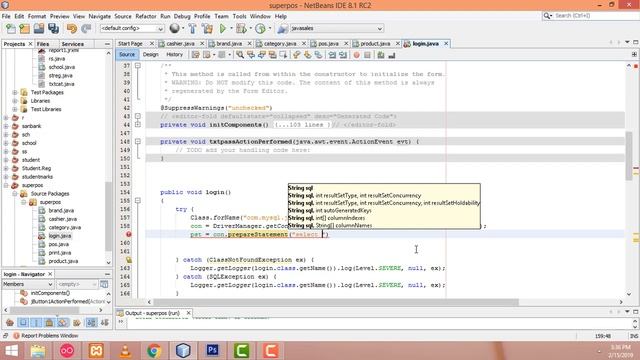
Task: Click the Redo toolbar icon
Action: [86, 29]
